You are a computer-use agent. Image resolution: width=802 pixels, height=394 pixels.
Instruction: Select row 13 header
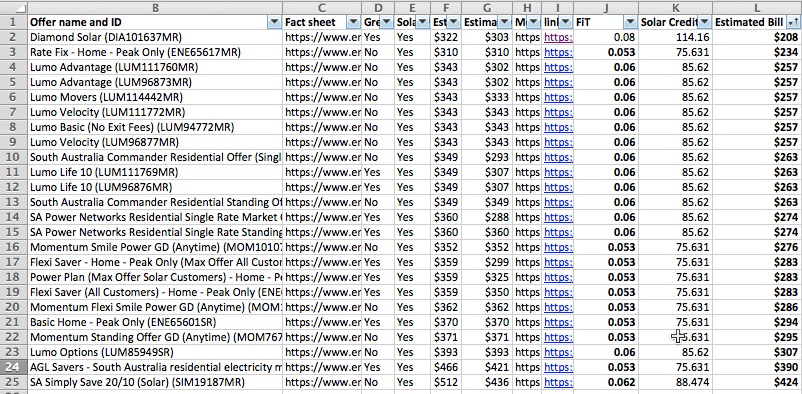click(x=14, y=202)
